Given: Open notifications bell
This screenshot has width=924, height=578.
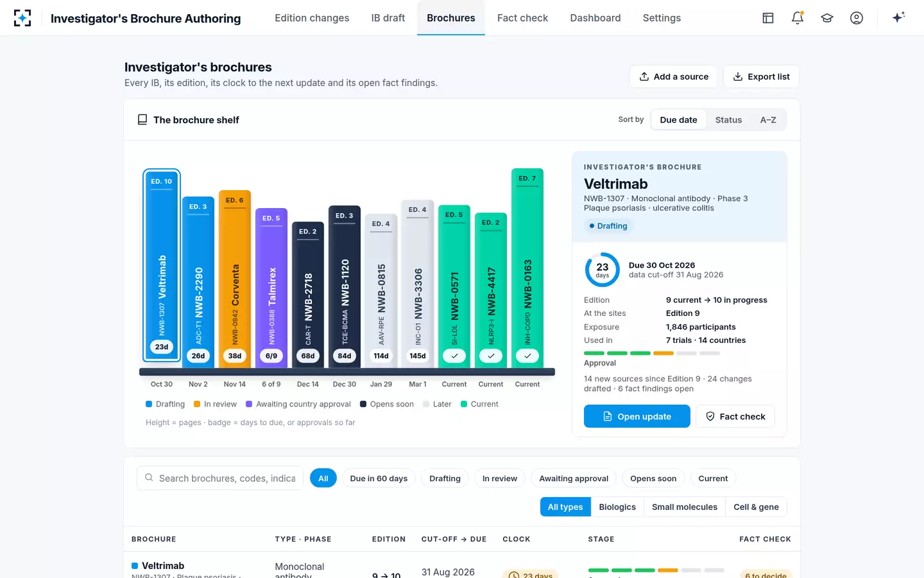Looking at the screenshot, I should point(798,18).
